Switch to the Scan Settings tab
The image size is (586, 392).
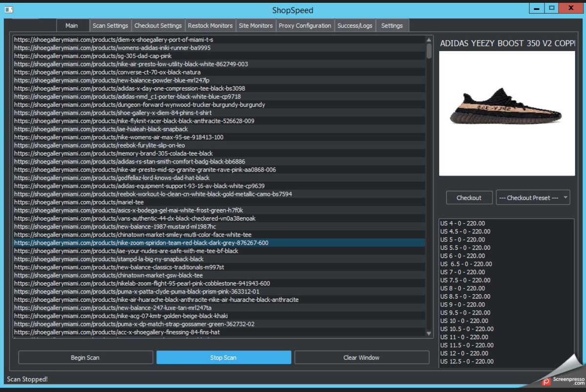click(110, 25)
